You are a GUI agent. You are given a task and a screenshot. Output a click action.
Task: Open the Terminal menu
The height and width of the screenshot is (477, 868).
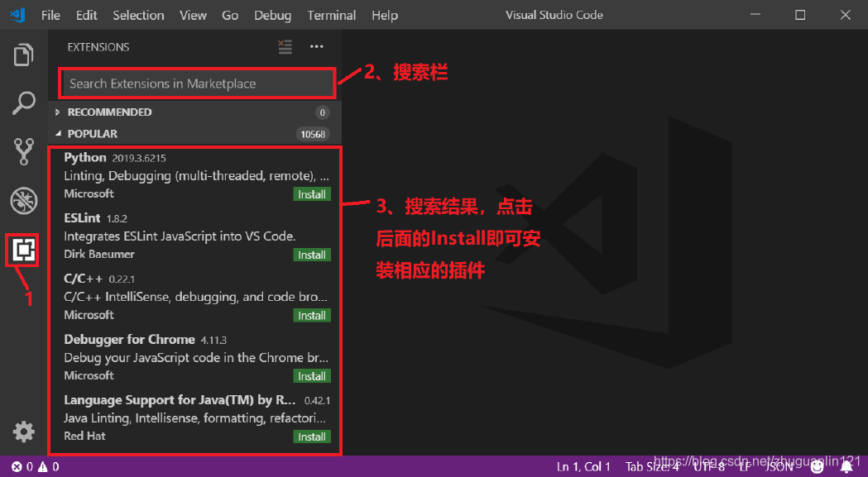331,14
